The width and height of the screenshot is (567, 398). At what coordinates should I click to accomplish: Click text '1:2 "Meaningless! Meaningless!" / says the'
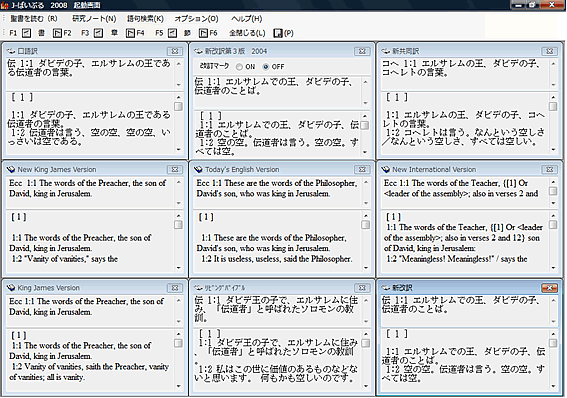pyautogui.click(x=457, y=259)
